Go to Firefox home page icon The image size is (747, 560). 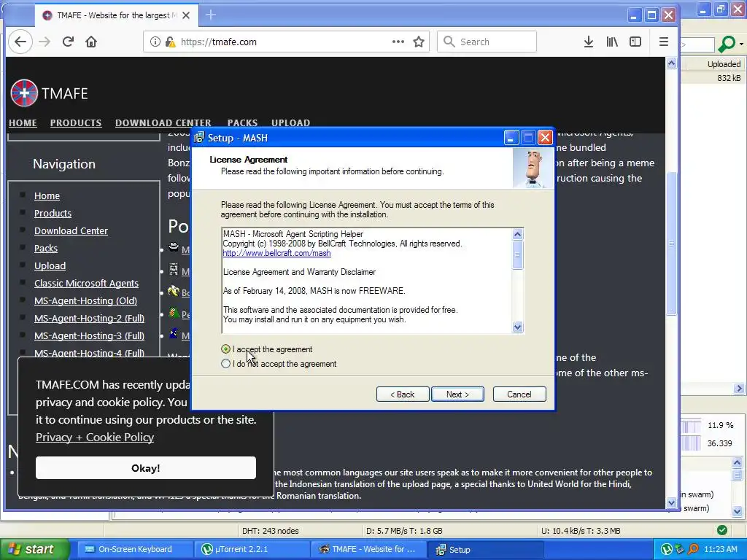click(91, 42)
